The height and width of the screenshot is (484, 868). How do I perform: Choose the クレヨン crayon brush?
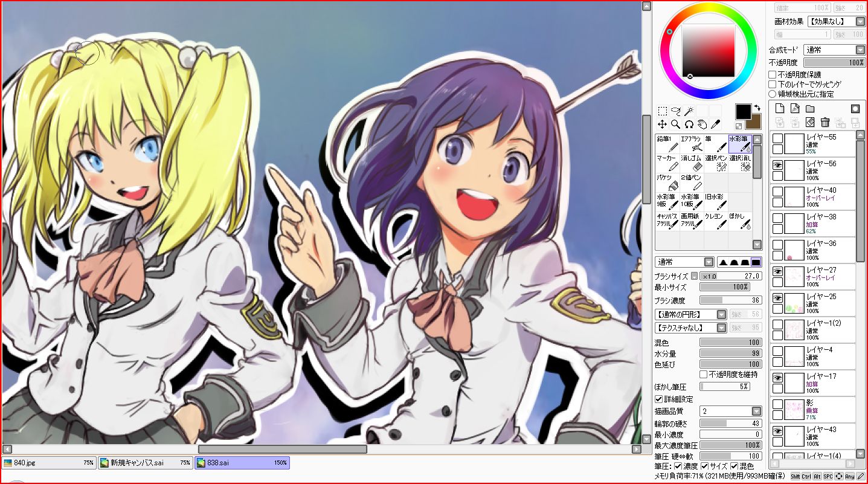716,221
